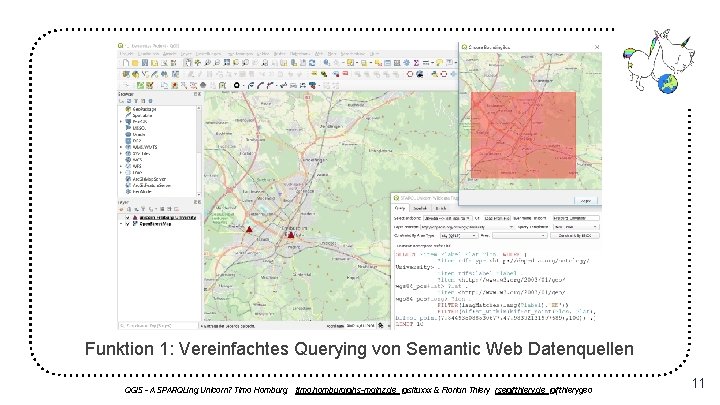Click the Zoom Full extent icon
Image resolution: width=720 pixels, height=405 pixels.
coord(226,62)
